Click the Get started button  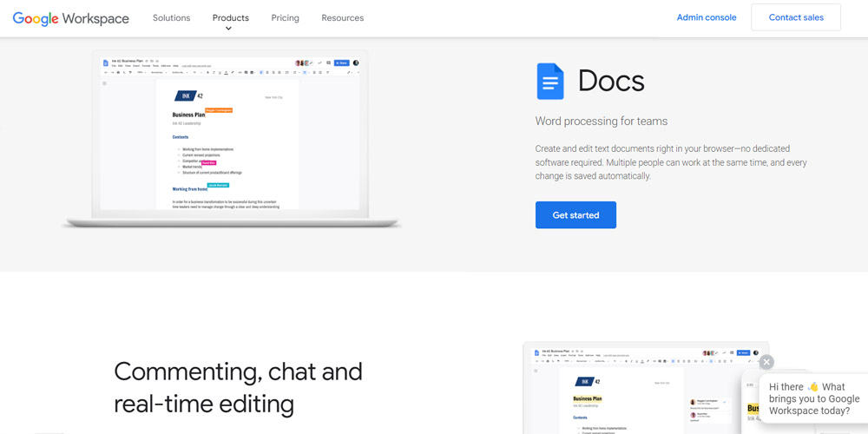point(575,214)
